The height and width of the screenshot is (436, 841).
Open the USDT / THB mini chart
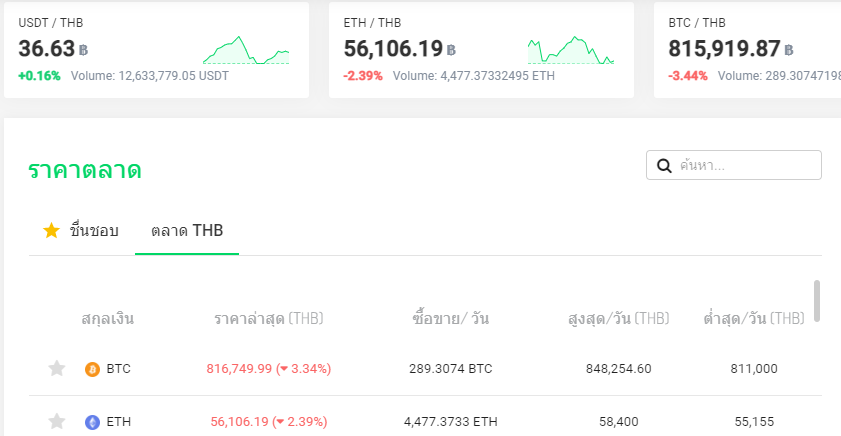pos(246,50)
